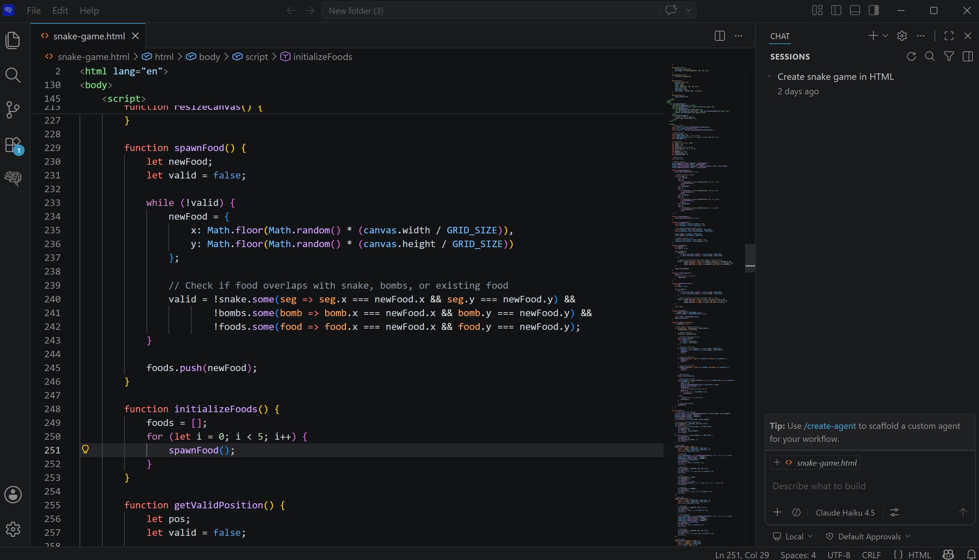Screen dimensions: 979x560
Task: Click the Copilot status icon in status bar
Action: point(949,555)
